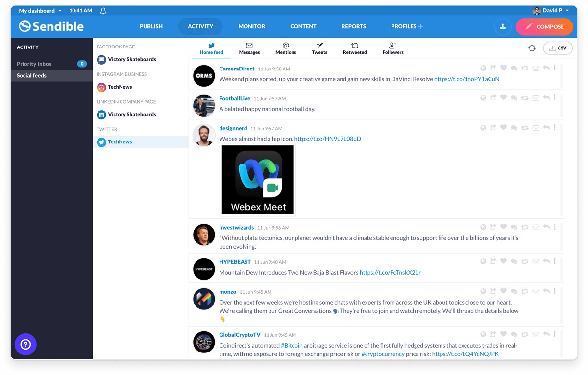Open the David P account menu

pos(551,11)
